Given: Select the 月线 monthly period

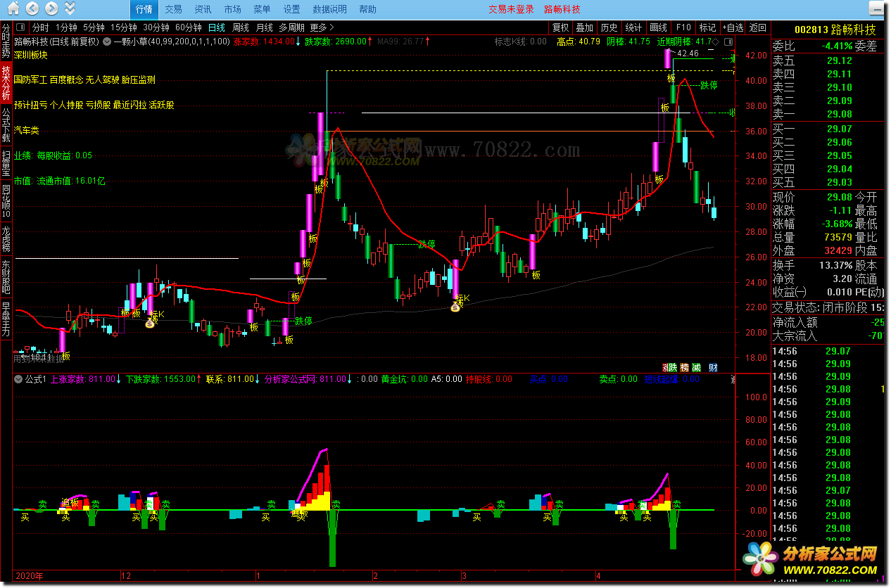Looking at the screenshot, I should (264, 27).
